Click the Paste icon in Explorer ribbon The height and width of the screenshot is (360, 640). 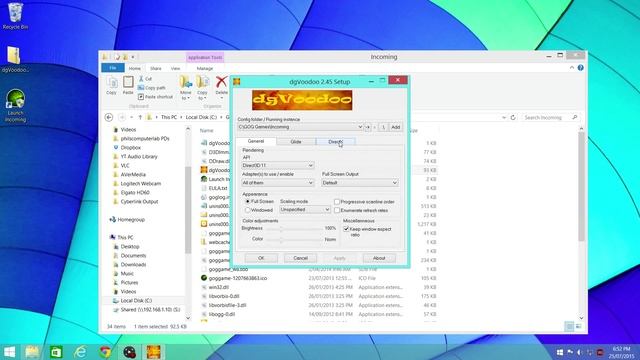click(128, 85)
